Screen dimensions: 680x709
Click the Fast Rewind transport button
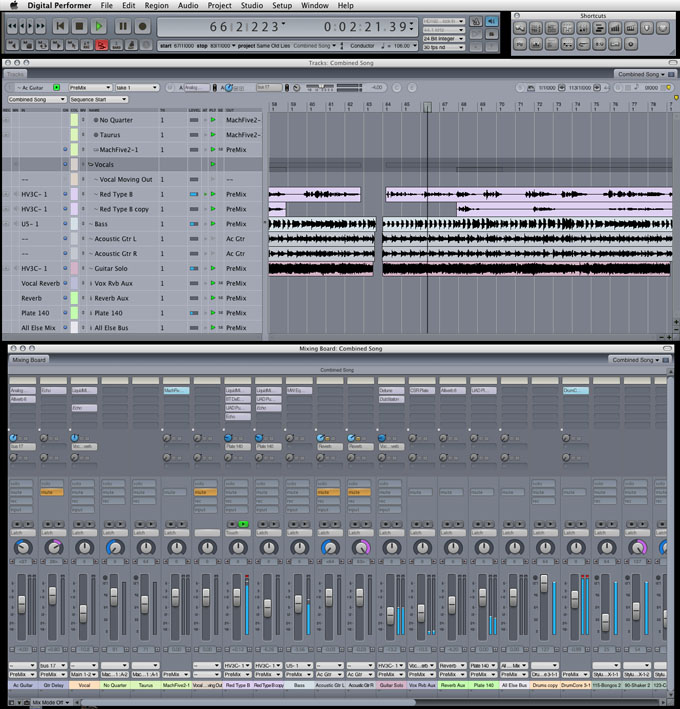[12, 26]
